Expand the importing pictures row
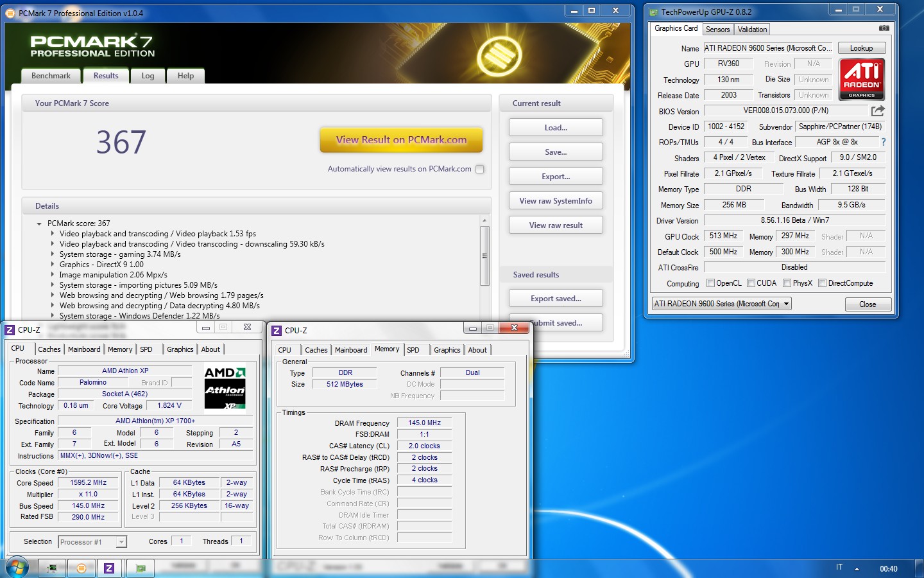Viewport: 924px width, 578px height. [x=53, y=285]
